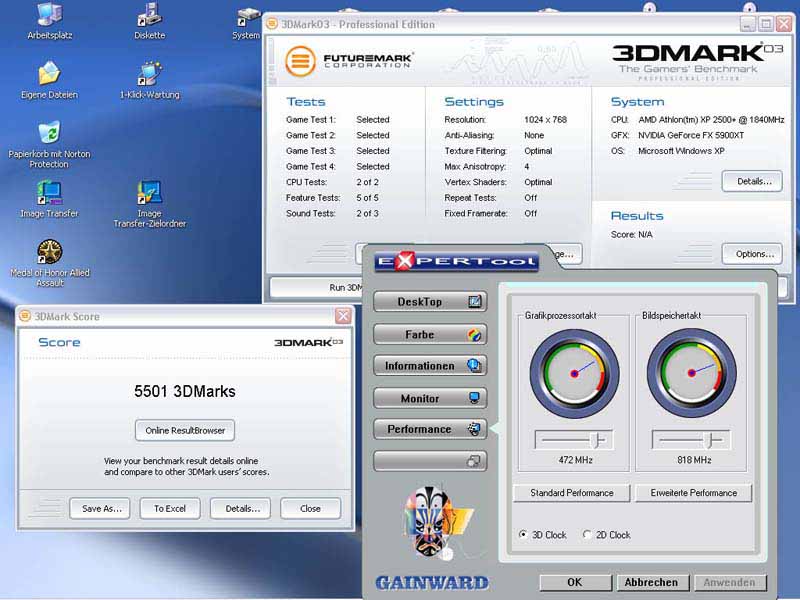Click the EXPERTool logo banner

pyautogui.click(x=457, y=261)
